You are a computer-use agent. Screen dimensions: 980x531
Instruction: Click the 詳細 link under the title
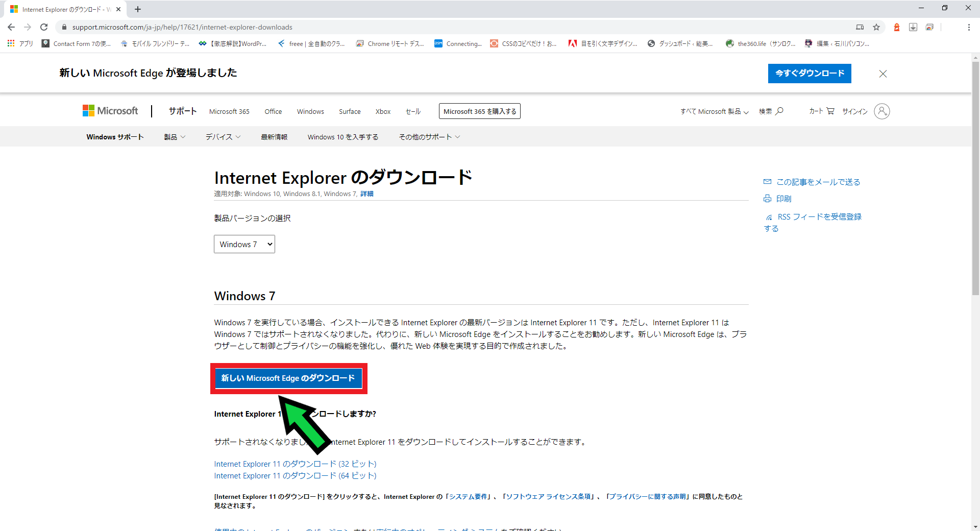(367, 194)
